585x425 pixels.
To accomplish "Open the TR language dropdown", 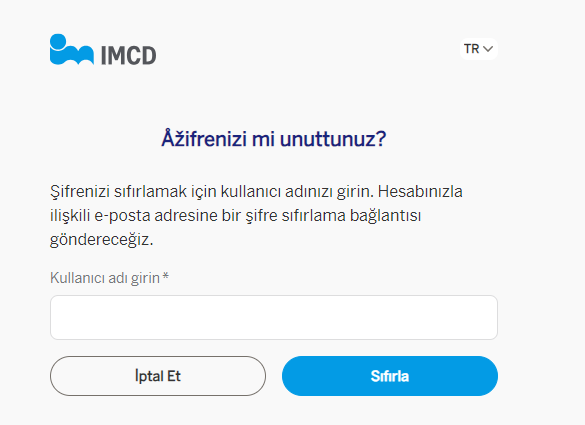I will click(479, 49).
